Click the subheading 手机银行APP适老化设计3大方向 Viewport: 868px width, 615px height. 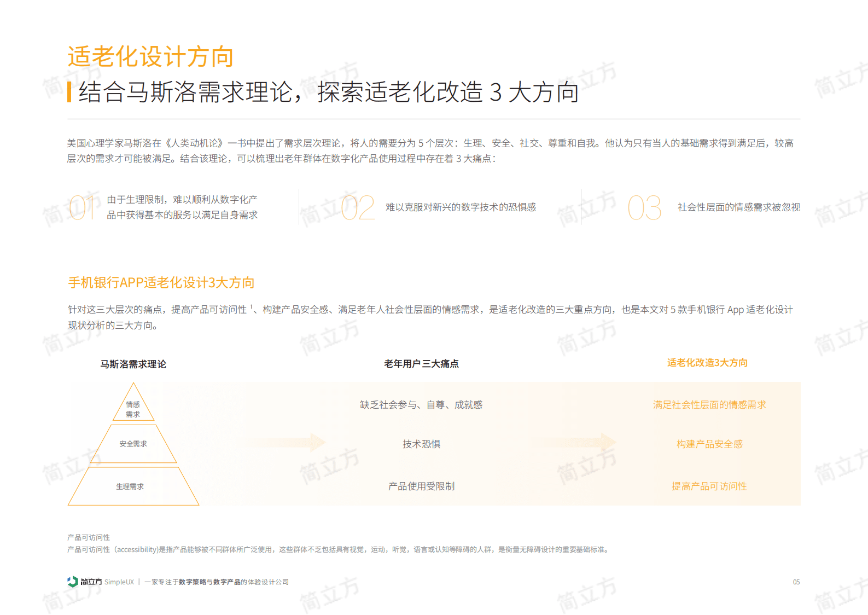point(161,283)
